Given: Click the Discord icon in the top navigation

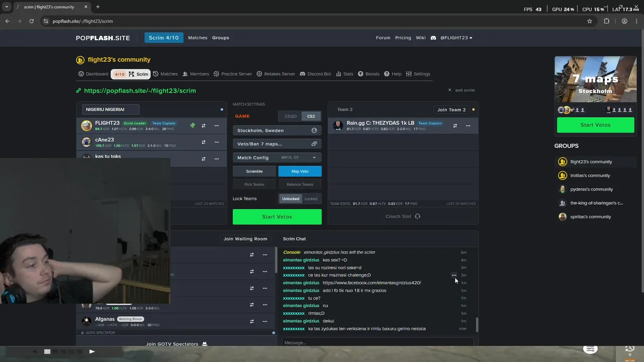Looking at the screenshot, I should pos(433,38).
